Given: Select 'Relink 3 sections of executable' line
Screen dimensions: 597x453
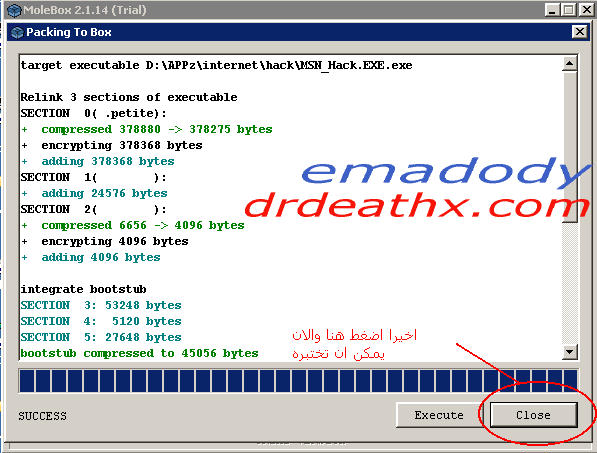Looking at the screenshot, I should point(129,97).
